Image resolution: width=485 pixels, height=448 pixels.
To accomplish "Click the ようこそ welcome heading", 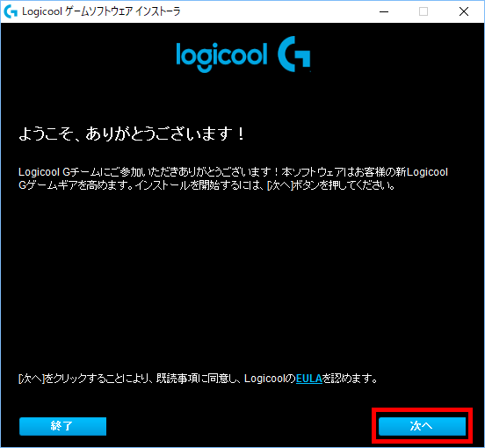I will coord(132,134).
